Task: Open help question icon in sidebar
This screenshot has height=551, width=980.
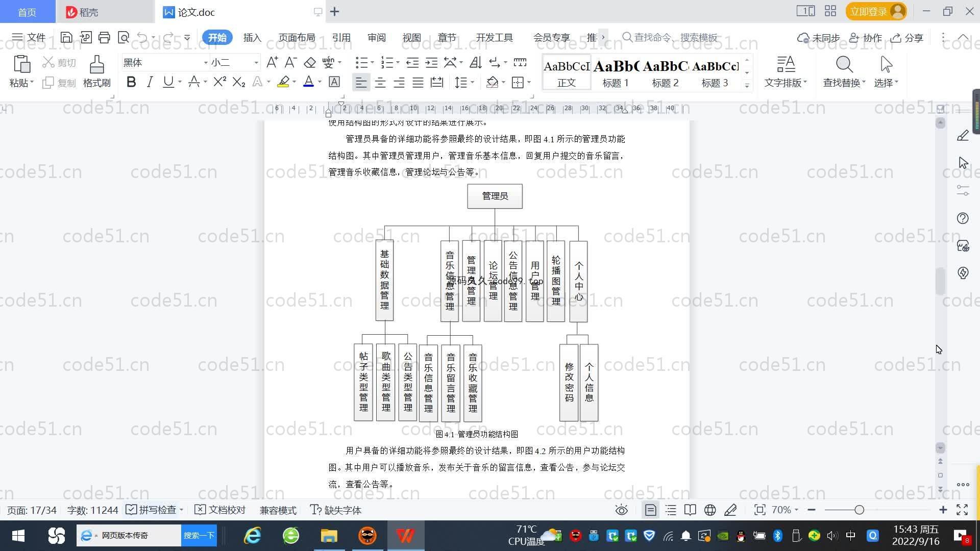Action: [963, 218]
